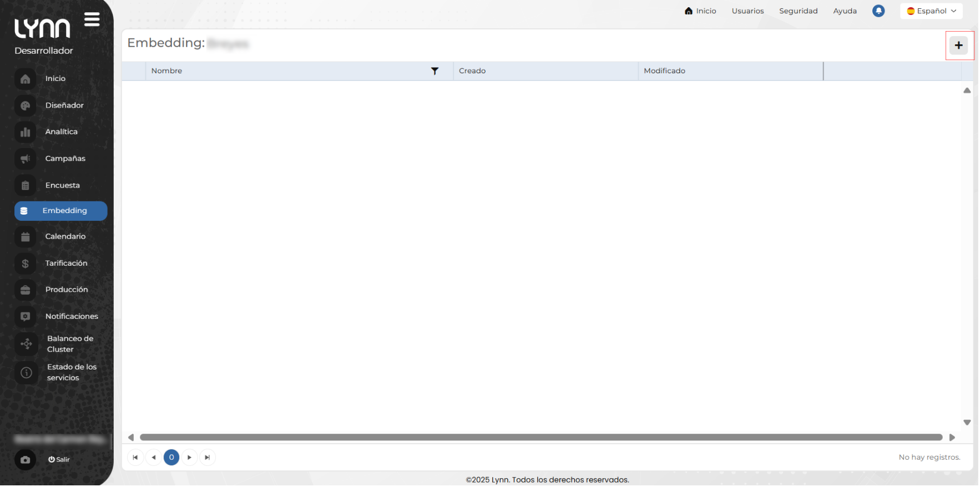Select Diseñador in the sidebar menu

(64, 105)
